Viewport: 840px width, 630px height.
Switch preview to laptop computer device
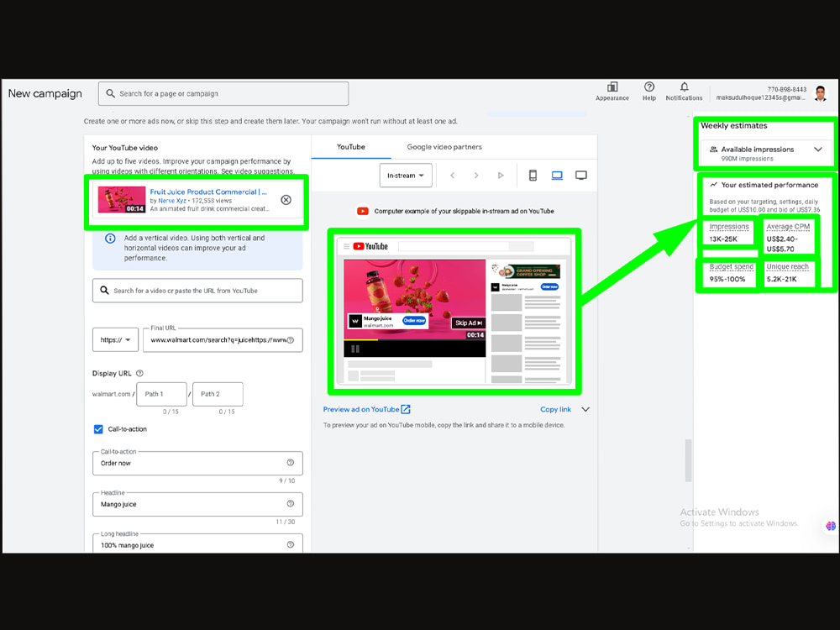tap(557, 176)
